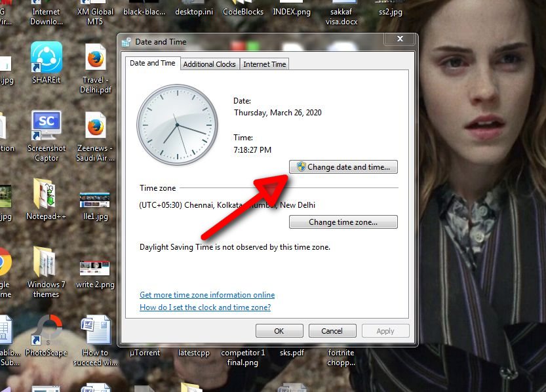Screen dimensions: 546x392
Task: Open the Travel - Delhi.pdf file icon
Action: (x=95, y=58)
